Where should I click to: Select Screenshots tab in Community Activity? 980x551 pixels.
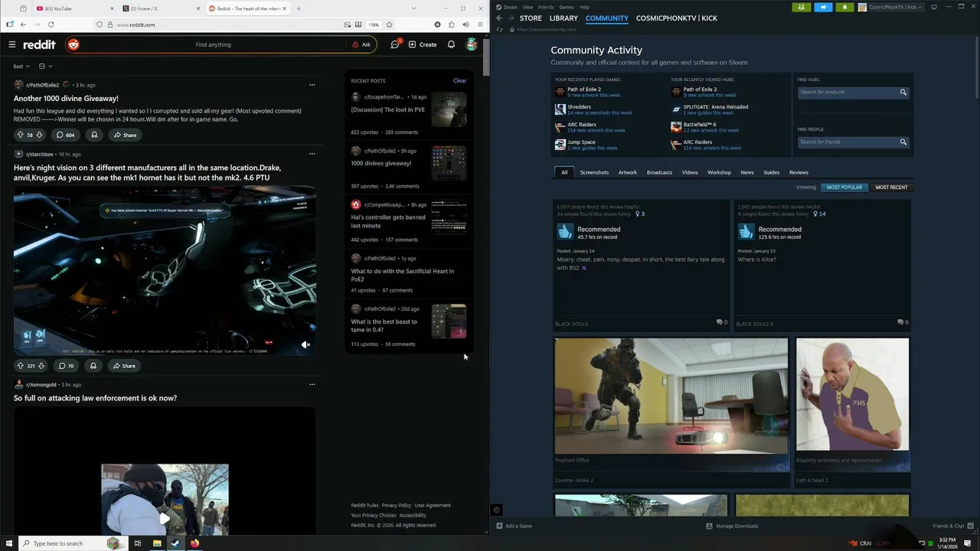coord(594,172)
